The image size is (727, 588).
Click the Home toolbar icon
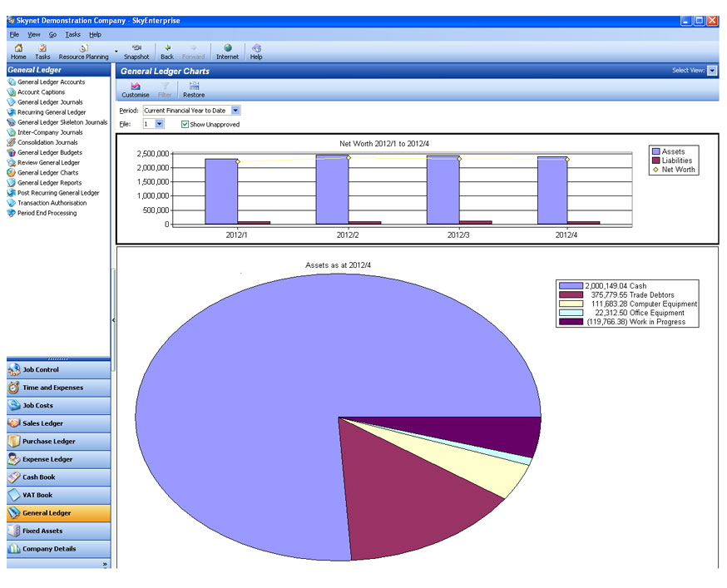(17, 52)
